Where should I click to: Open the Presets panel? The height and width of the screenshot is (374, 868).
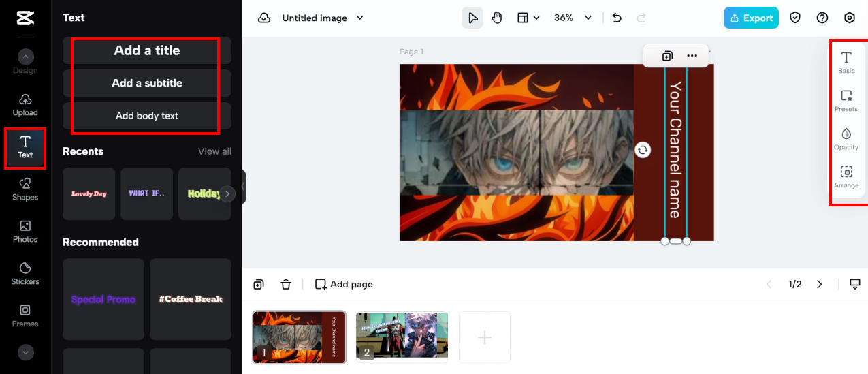pyautogui.click(x=846, y=100)
